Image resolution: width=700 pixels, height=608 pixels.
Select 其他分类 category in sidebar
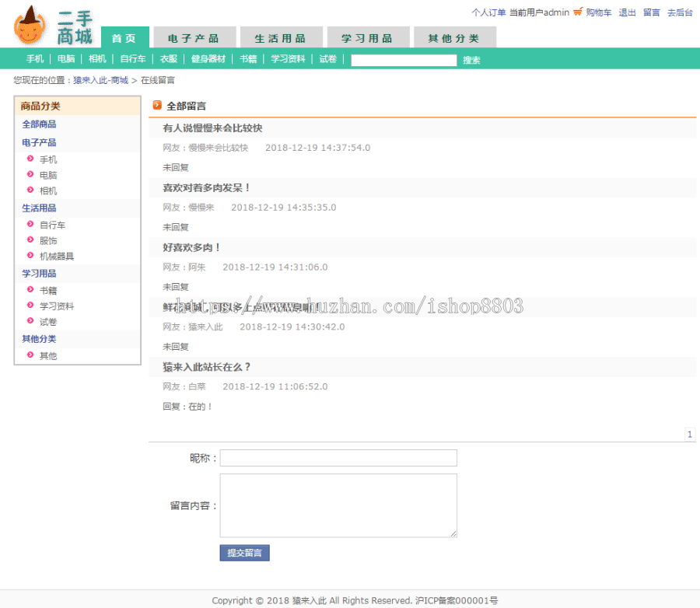click(40, 339)
